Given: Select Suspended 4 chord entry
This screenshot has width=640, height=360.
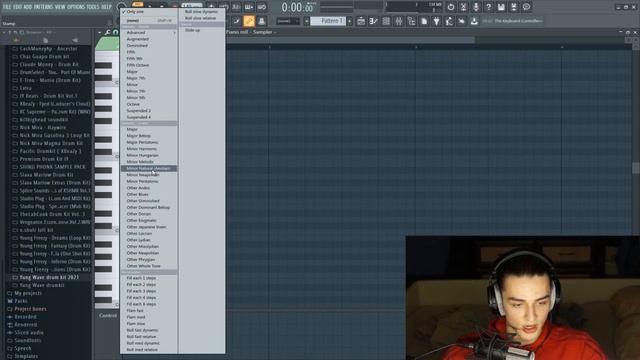Looking at the screenshot, I should pos(149,117).
